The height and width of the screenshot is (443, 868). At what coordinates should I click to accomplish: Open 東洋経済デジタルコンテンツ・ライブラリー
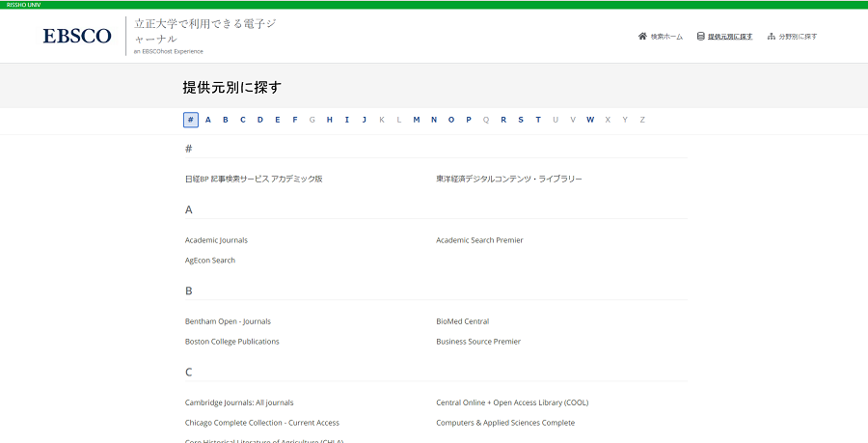509,180
